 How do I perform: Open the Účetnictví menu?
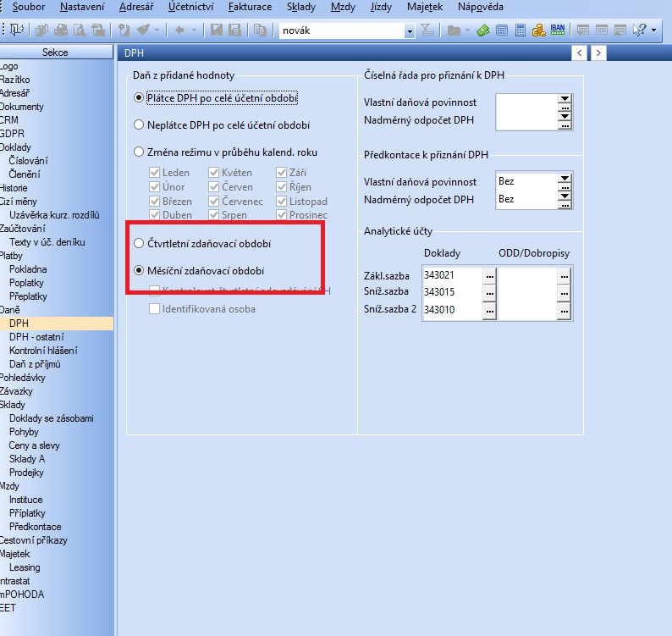[x=190, y=7]
